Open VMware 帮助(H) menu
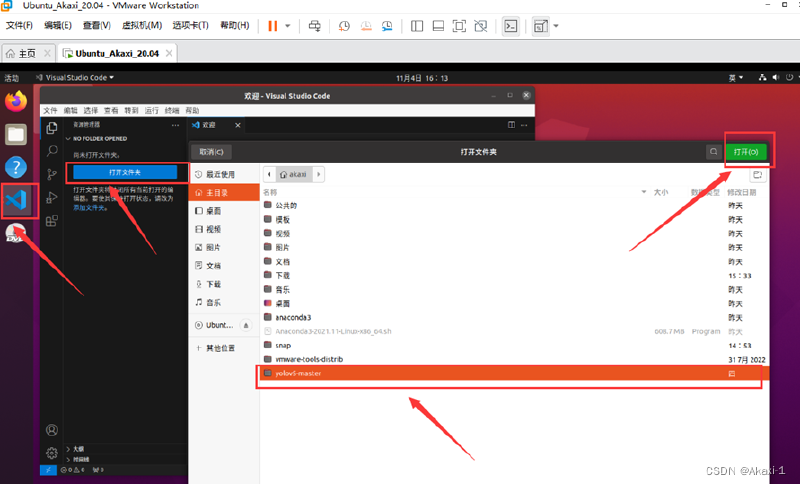The image size is (800, 484). point(235,26)
